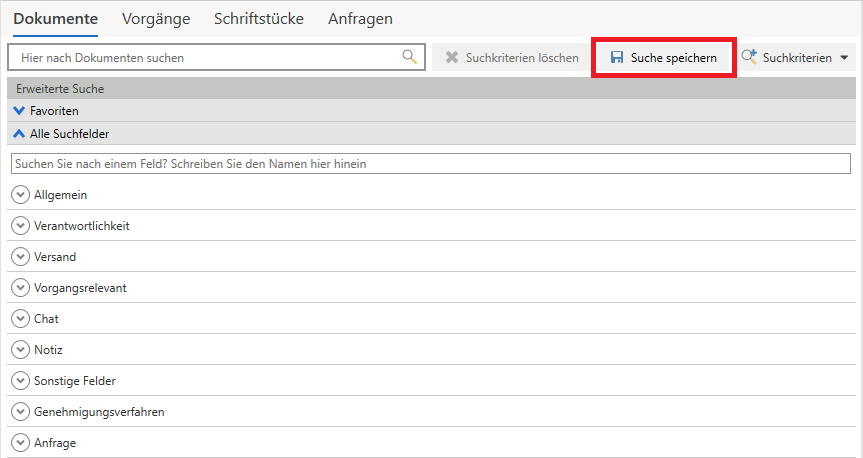Collapse the Alle Suchfelder section
Screen dimensions: 863x458
click(20, 133)
